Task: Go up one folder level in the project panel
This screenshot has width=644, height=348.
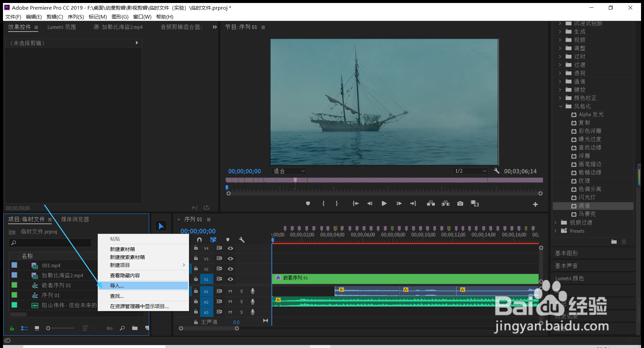Action: pos(12,232)
